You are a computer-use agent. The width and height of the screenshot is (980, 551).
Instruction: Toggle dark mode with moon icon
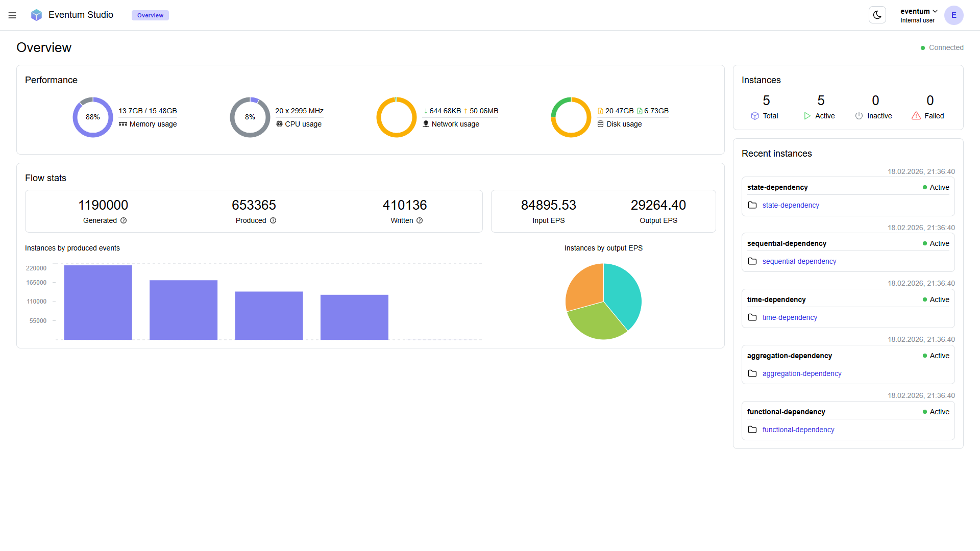coord(877,15)
